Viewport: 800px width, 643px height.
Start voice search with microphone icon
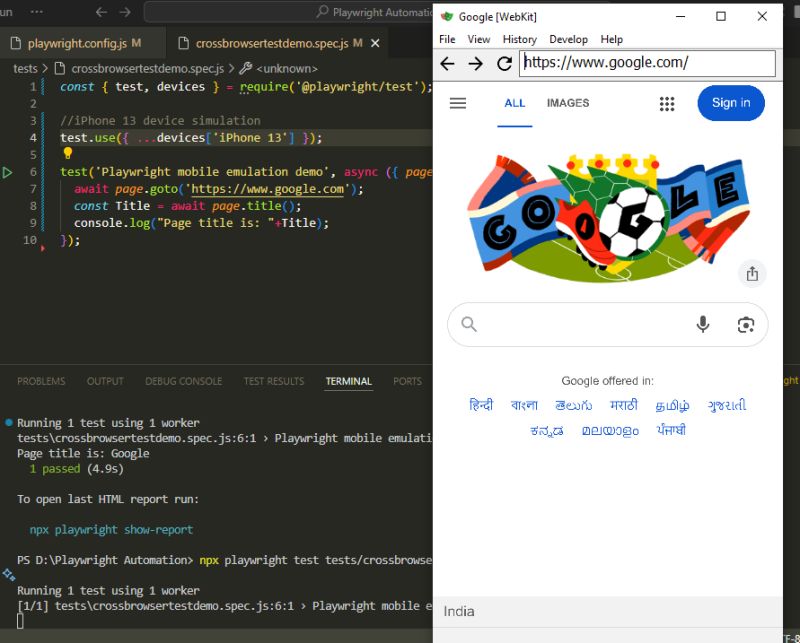click(703, 324)
